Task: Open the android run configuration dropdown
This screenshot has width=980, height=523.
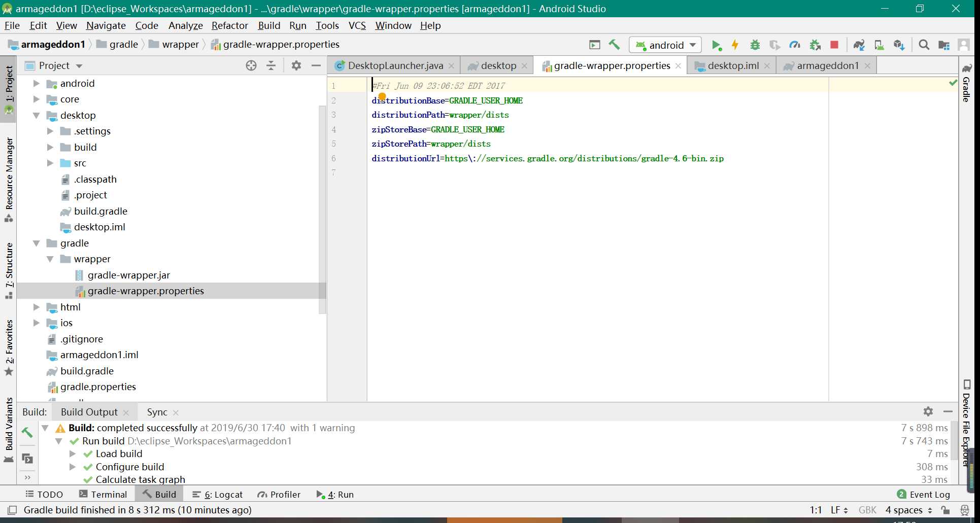Action: click(x=665, y=45)
